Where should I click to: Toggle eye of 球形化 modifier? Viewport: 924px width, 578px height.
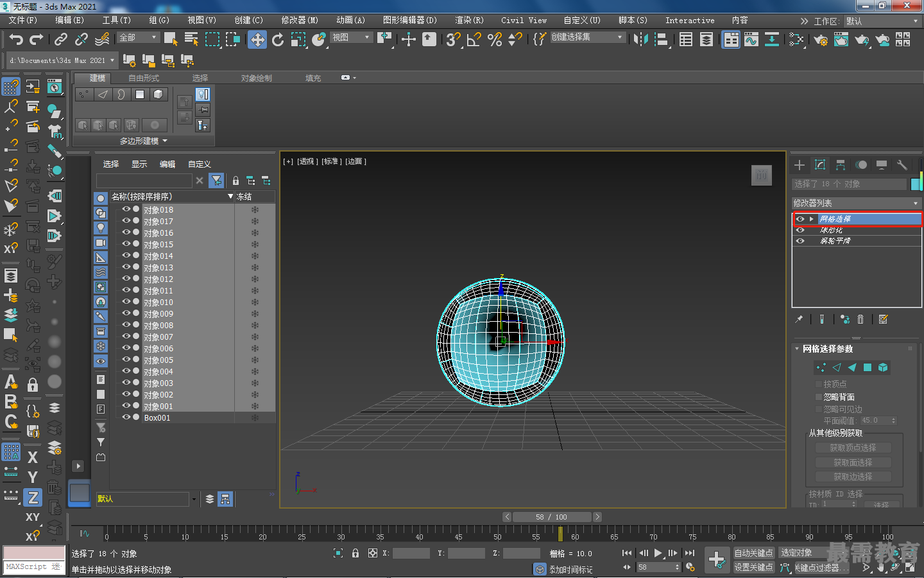[800, 230]
